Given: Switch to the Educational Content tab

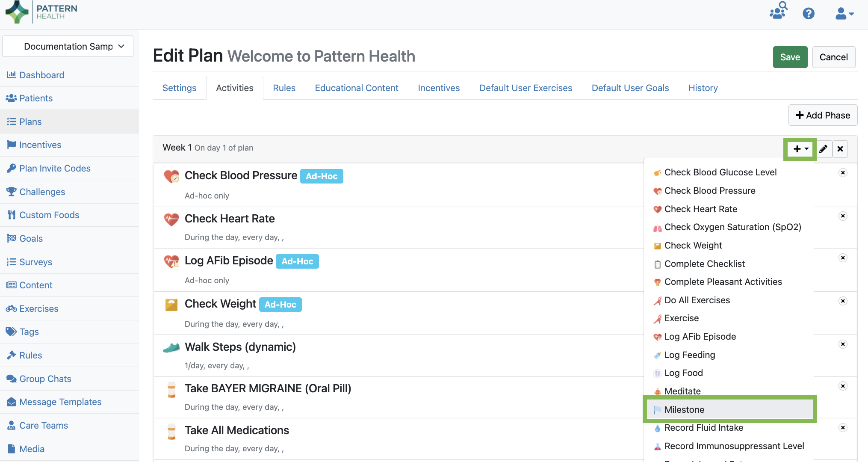Looking at the screenshot, I should (x=357, y=88).
